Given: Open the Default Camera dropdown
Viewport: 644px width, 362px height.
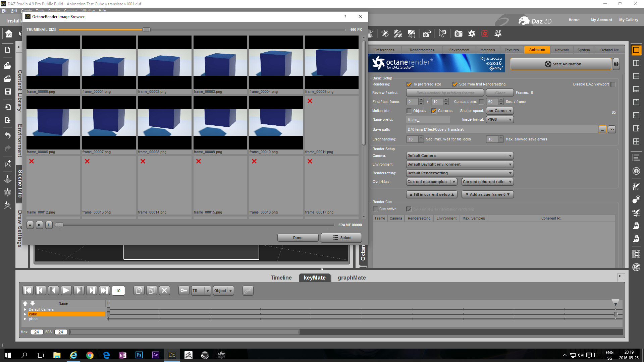Looking at the screenshot, I should [x=460, y=156].
